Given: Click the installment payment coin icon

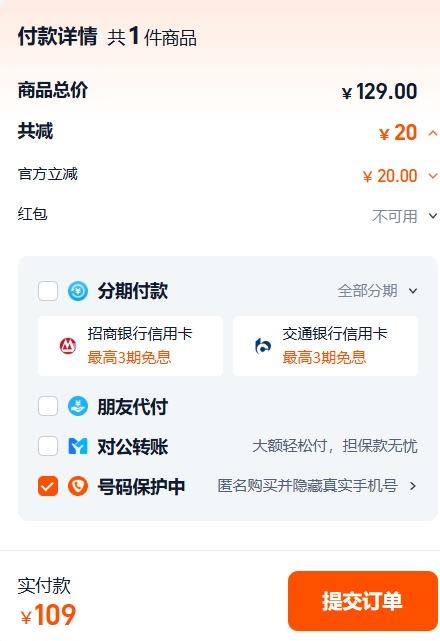Looking at the screenshot, I should click(x=78, y=291).
